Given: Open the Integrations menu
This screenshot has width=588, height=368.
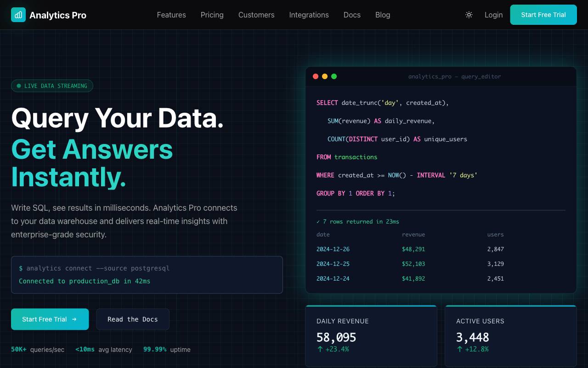Looking at the screenshot, I should (309, 15).
